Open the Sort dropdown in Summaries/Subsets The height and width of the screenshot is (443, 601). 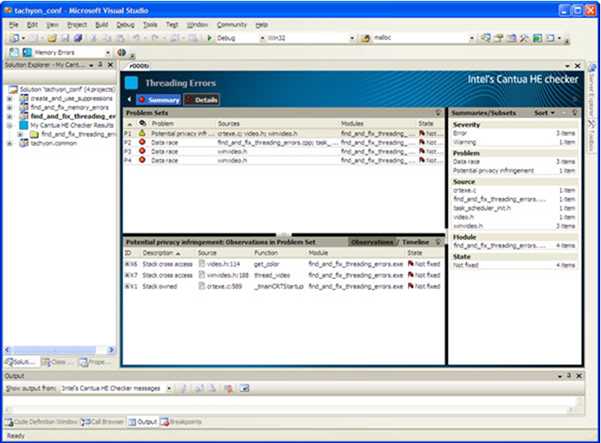(544, 113)
